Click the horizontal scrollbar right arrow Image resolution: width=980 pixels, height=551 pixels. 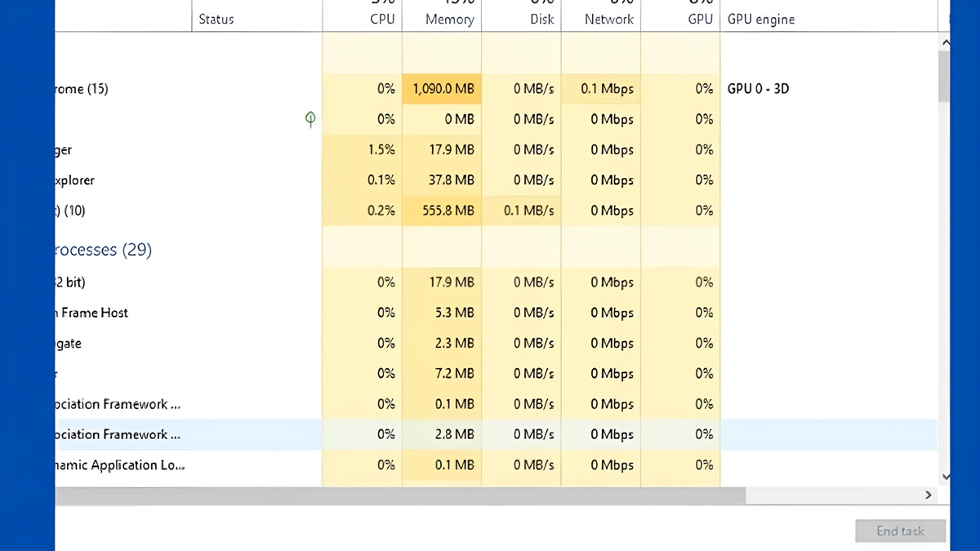click(928, 495)
